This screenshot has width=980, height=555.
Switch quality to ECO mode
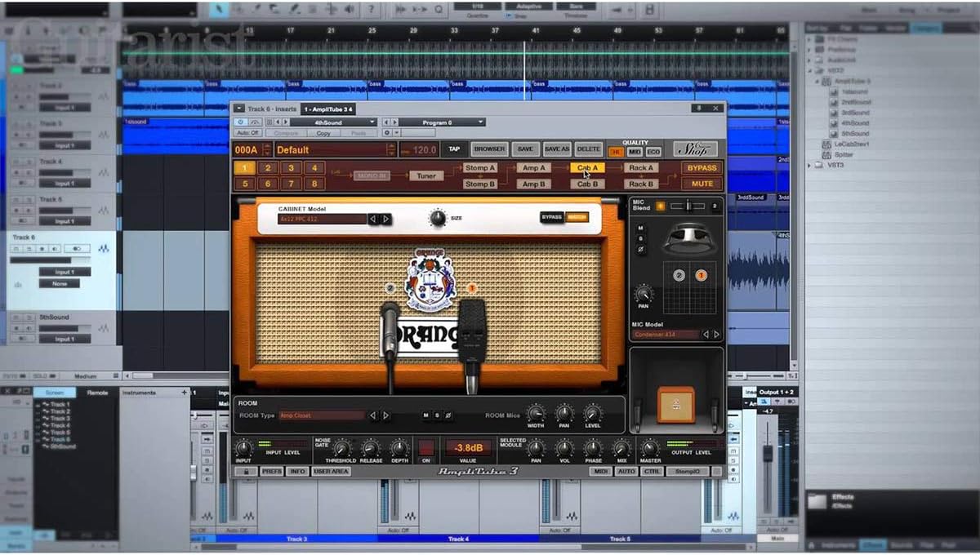(x=655, y=152)
